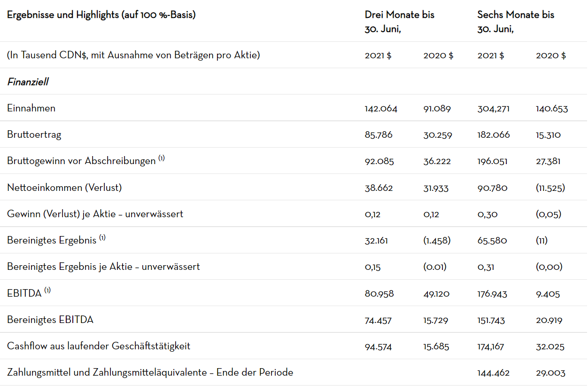Select the six-month net loss value (11.525)
This screenshot has width=588, height=386.
click(550, 188)
